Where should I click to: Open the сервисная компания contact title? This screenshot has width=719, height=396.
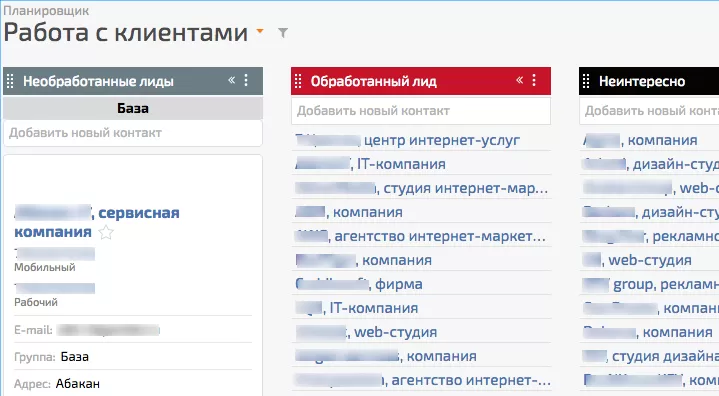tap(97, 222)
